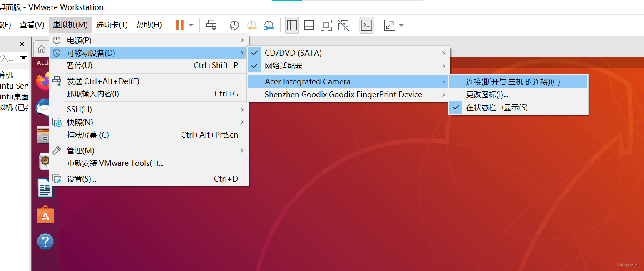Toggle the thumbnail bar view icon

[309, 25]
